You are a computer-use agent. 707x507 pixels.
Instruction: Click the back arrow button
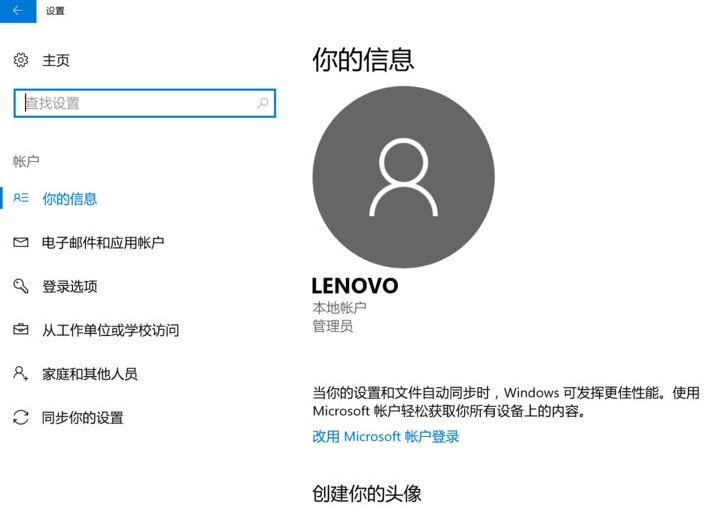(x=17, y=10)
